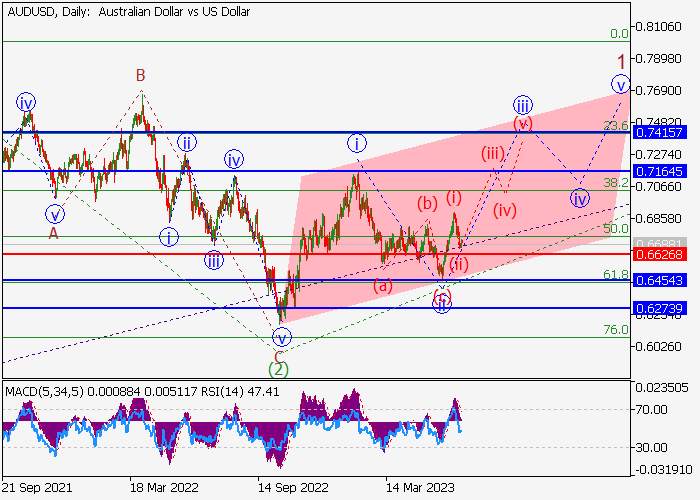Click the 0.60260 price scale value
The height and width of the screenshot is (500, 700).
tap(658, 346)
